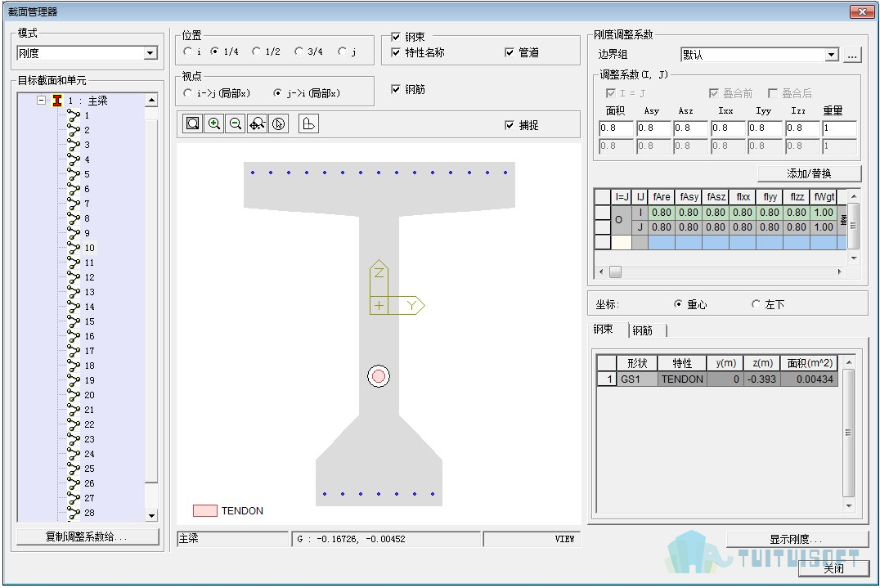Select position 1/2 radio button
The height and width of the screenshot is (588, 880).
pos(257,51)
